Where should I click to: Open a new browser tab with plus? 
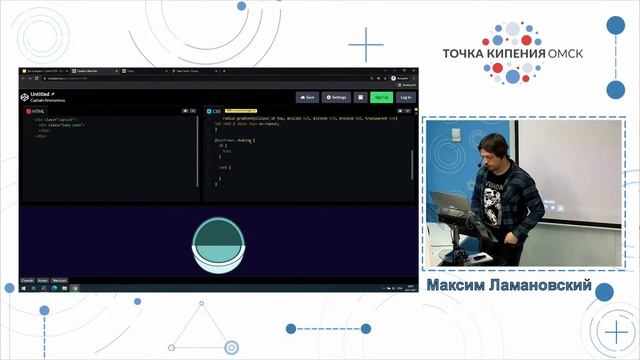coord(224,71)
